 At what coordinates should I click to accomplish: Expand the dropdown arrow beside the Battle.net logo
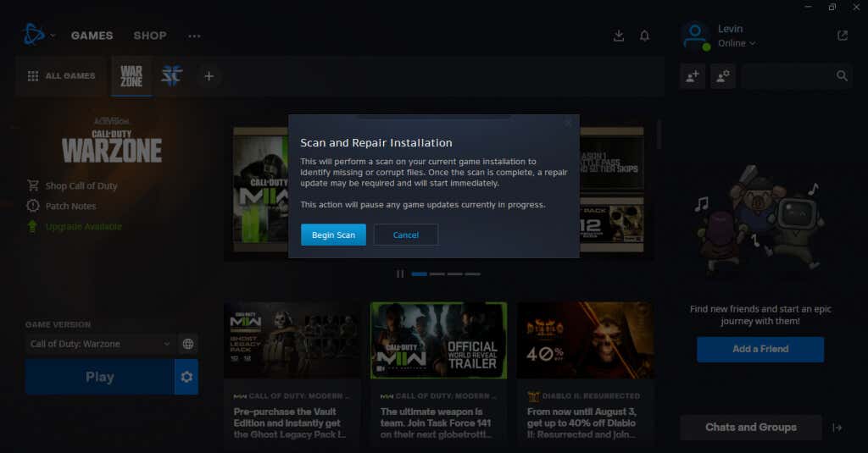tap(53, 36)
